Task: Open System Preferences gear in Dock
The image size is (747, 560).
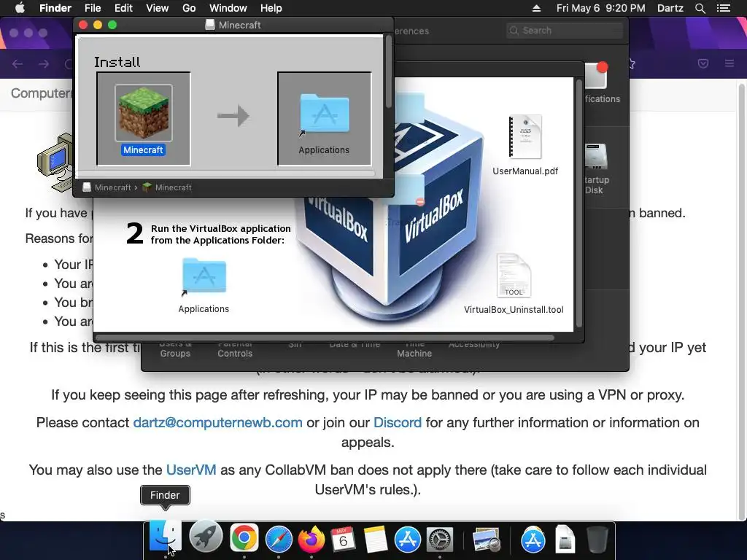Action: coord(440,539)
